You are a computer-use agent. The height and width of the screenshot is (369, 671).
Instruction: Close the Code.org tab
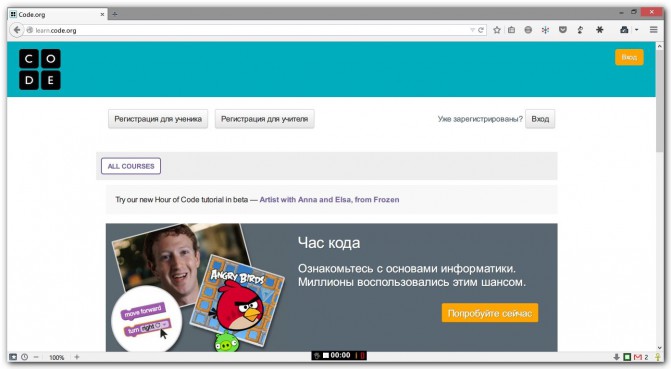tap(102, 14)
